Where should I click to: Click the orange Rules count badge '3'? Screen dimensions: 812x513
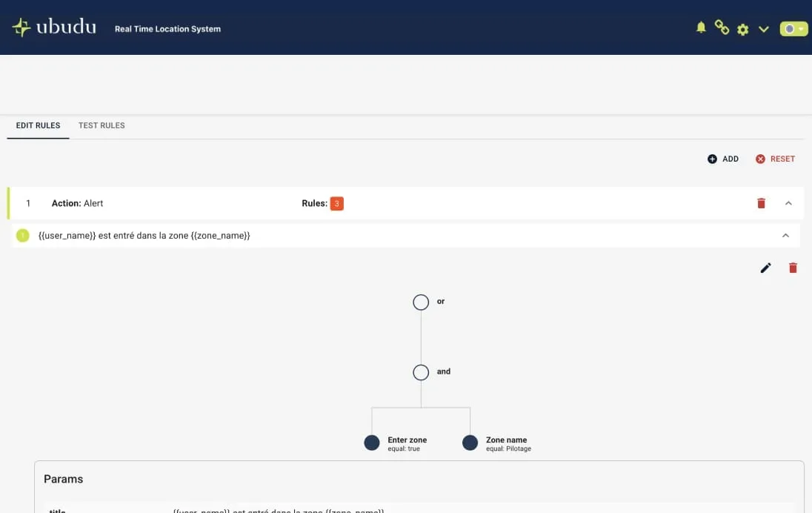pyautogui.click(x=336, y=204)
